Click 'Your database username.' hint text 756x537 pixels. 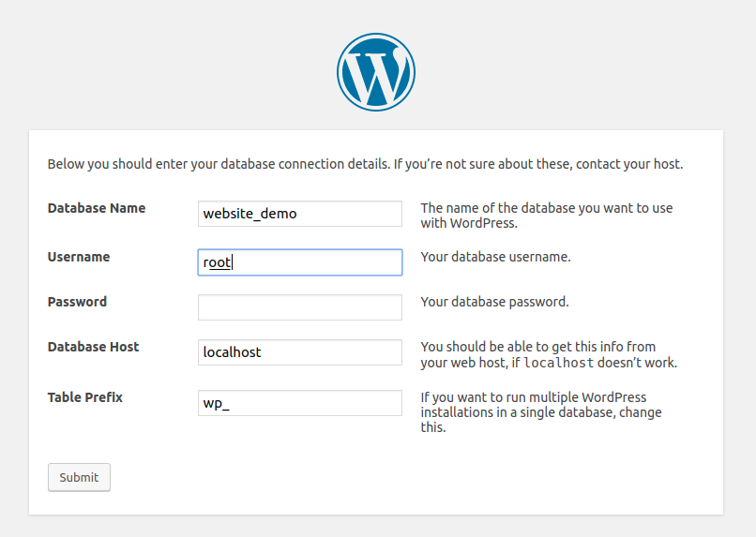[495, 257]
